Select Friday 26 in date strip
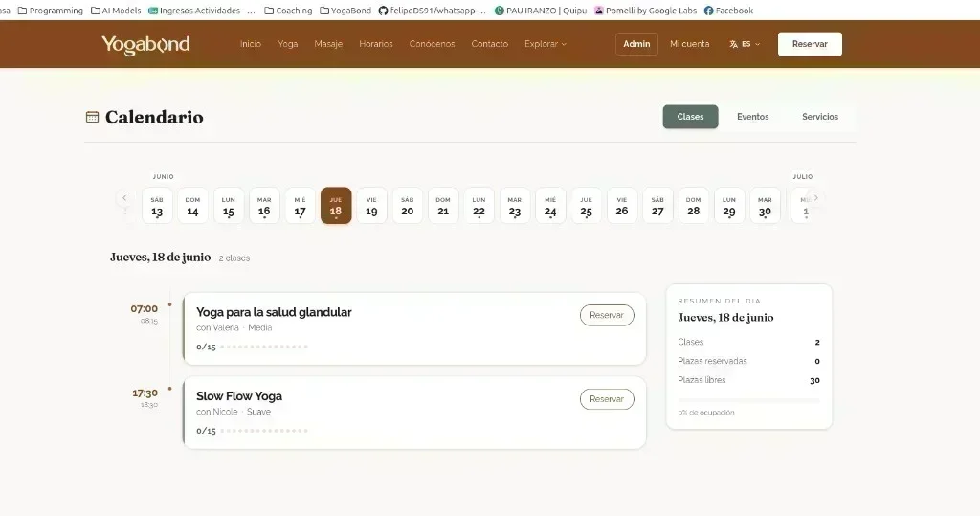The image size is (980, 516). coord(622,206)
